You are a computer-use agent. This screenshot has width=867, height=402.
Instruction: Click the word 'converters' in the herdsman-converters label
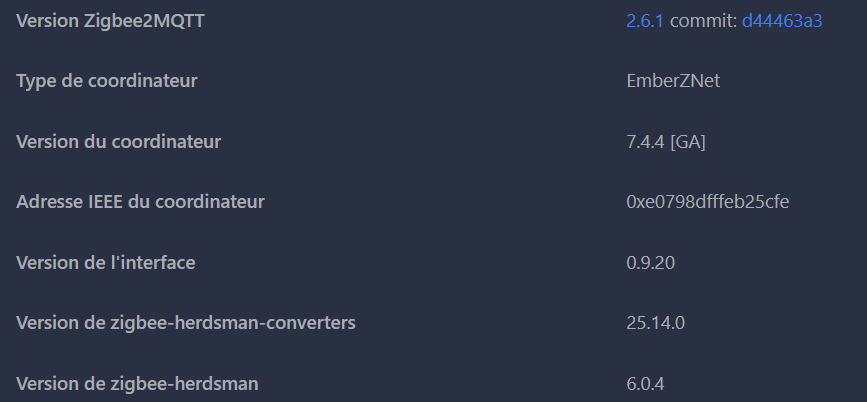tap(313, 323)
